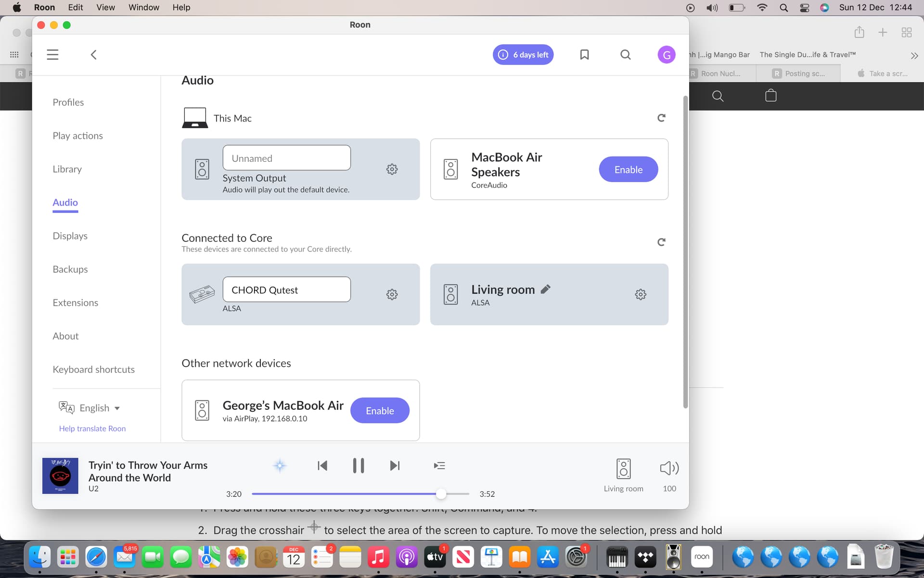
Task: Click the CHORD Qutest name field
Action: click(286, 289)
